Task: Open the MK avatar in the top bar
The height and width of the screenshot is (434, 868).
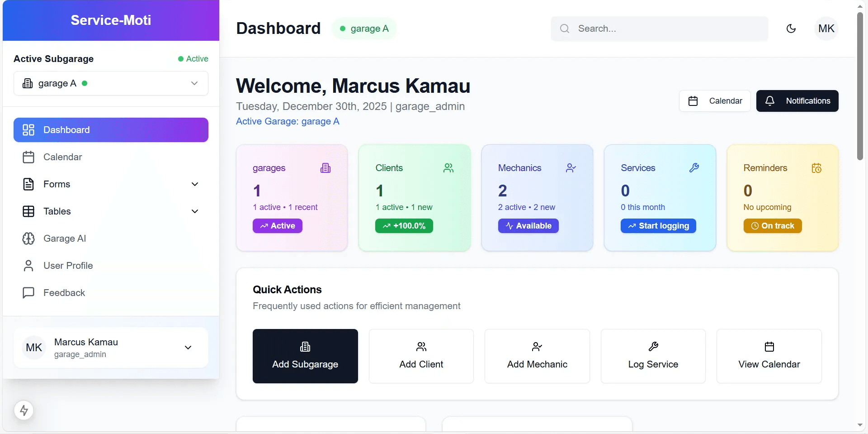Action: (826, 29)
